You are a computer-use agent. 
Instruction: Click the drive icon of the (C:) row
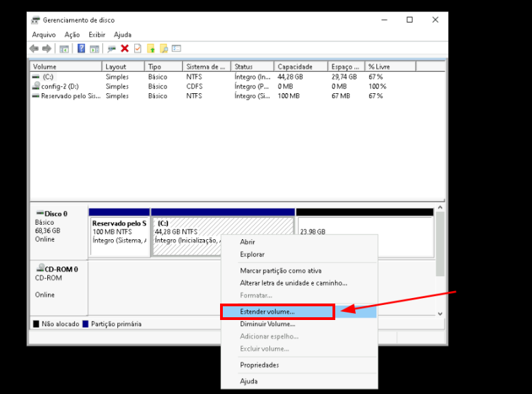[x=36, y=77]
